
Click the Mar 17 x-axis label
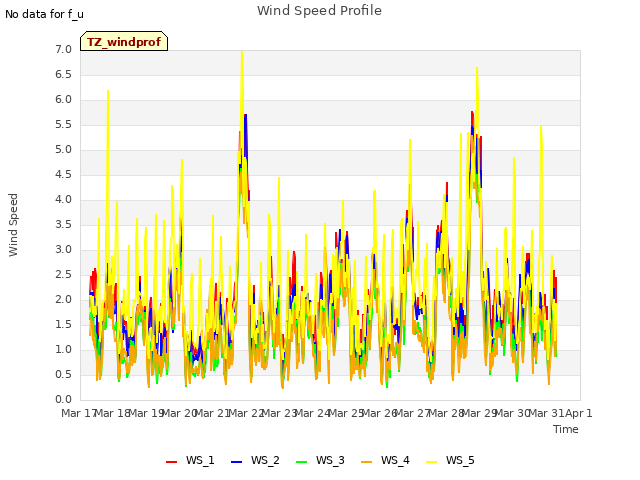[x=79, y=413]
